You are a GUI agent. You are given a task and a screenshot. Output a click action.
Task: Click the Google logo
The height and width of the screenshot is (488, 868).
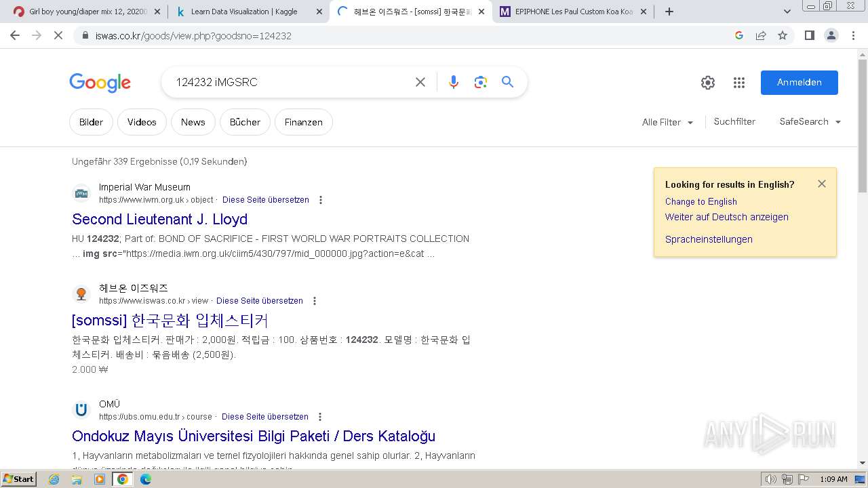pyautogui.click(x=100, y=83)
